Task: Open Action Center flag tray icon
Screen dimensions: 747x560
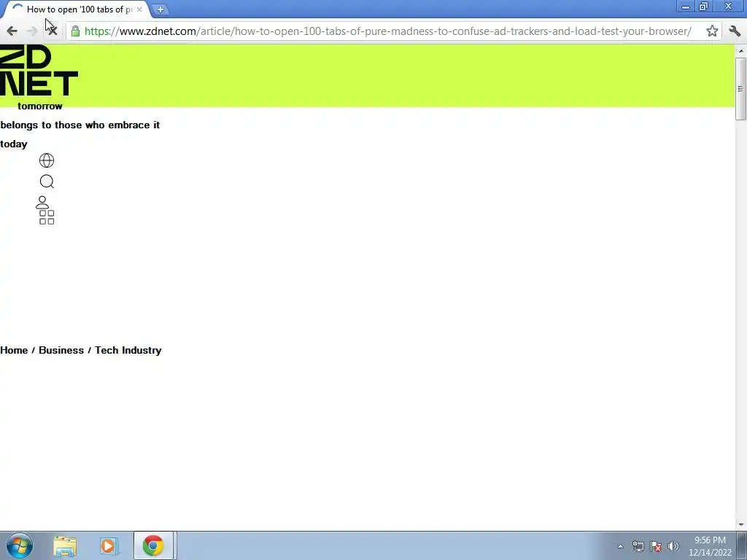Action: [656, 547]
